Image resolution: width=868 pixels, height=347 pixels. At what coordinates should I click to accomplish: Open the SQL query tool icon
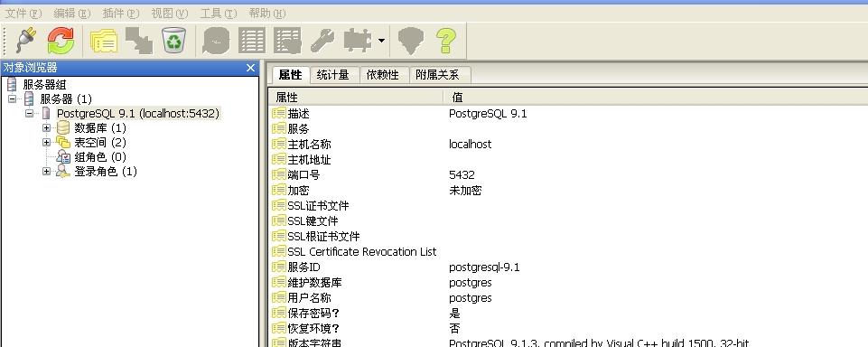click(x=217, y=41)
